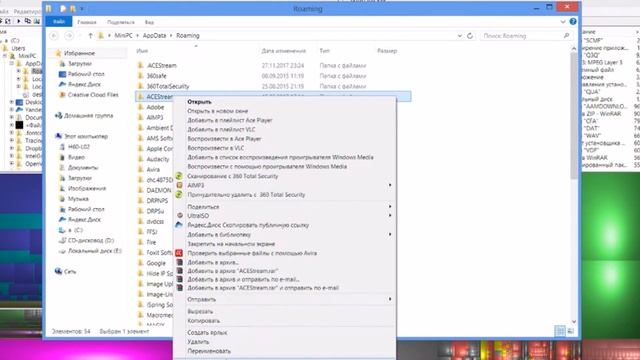This screenshot has height=360, width=640.
Task: Go up one folder level
Action: point(90,36)
